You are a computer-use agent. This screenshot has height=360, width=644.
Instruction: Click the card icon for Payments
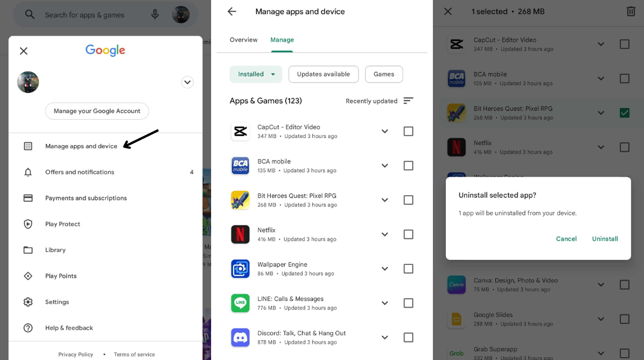(28, 198)
